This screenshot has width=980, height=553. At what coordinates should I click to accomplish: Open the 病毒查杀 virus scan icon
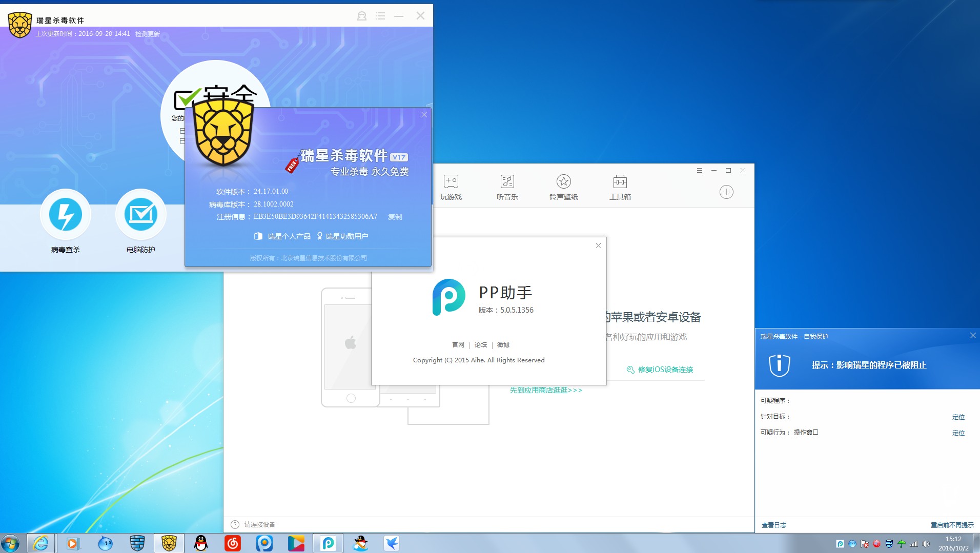[65, 215]
